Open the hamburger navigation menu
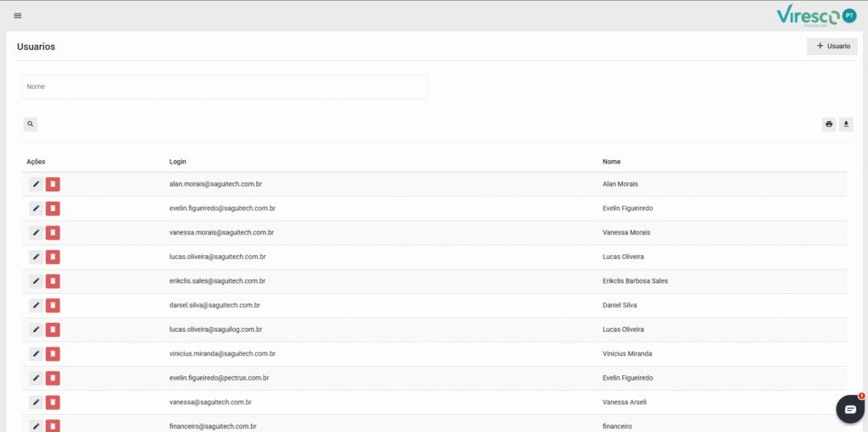Screen dimensions: 868x432 coord(18,15)
